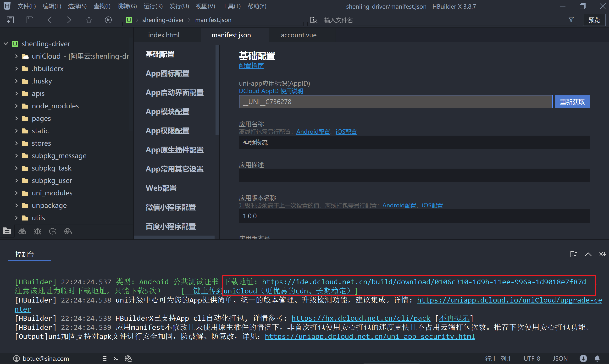Open the search binoculars sidebar icon
This screenshot has height=364, width=609.
pos(22,231)
